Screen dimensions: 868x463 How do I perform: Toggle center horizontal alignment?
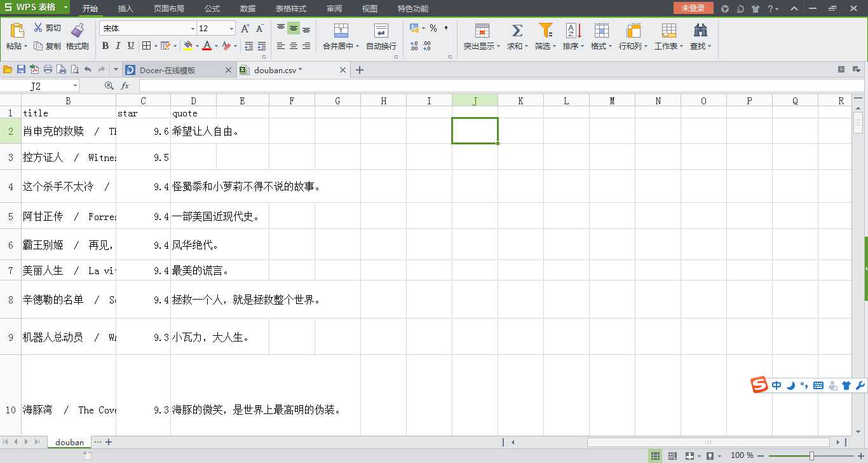pos(294,46)
